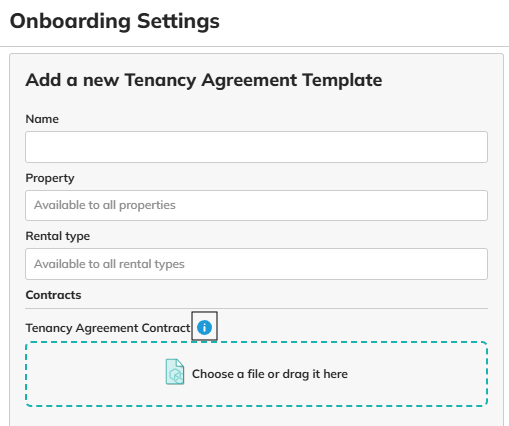Screen dimensions: 509x426
Task: Click the 'Rental type' field label
Action: click(x=58, y=236)
